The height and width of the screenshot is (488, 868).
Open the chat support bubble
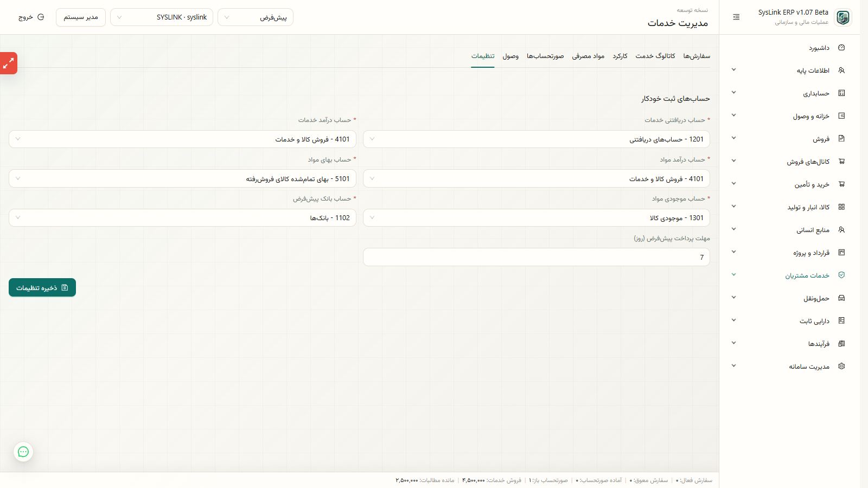coord(23,452)
